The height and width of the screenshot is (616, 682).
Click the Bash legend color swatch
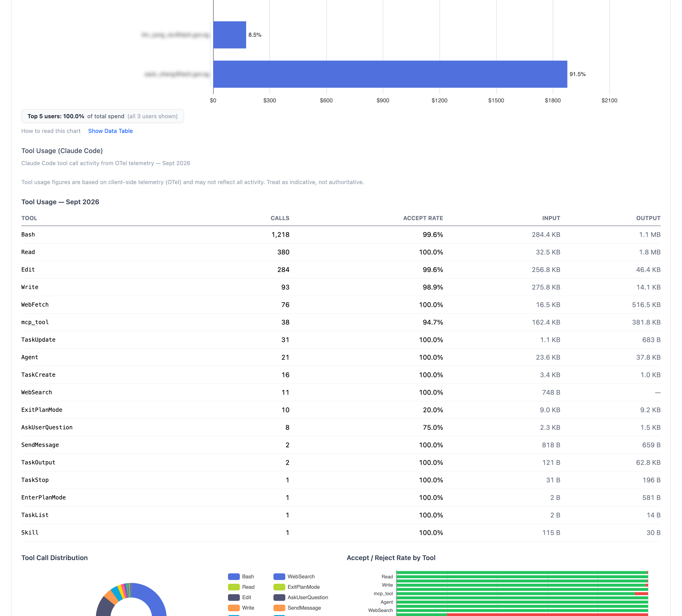pos(234,576)
